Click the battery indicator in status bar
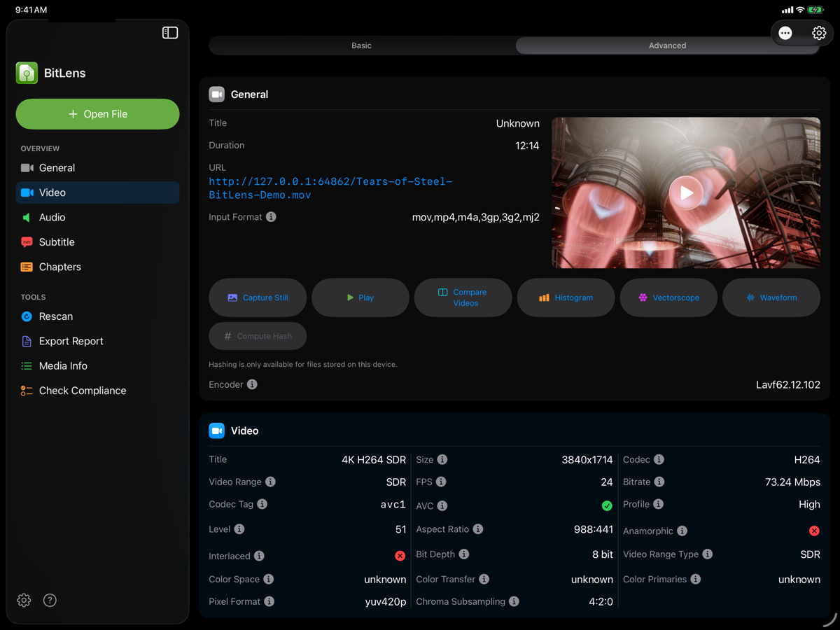 click(816, 10)
